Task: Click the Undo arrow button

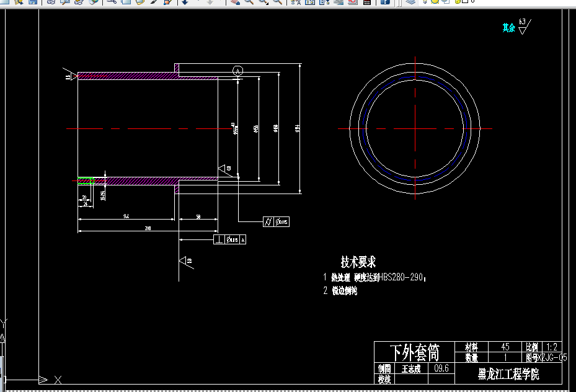Action: point(185,1)
